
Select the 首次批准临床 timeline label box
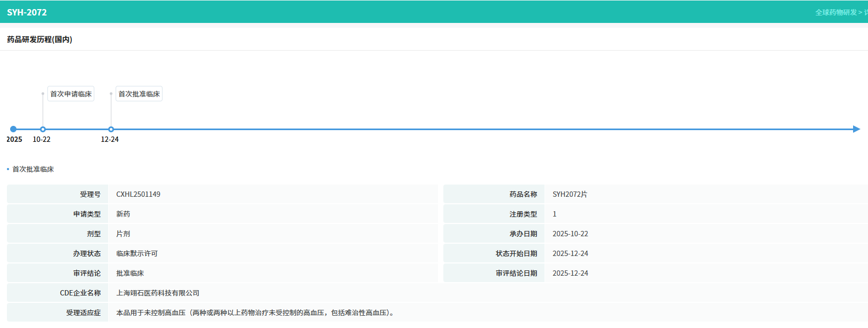[x=139, y=94]
